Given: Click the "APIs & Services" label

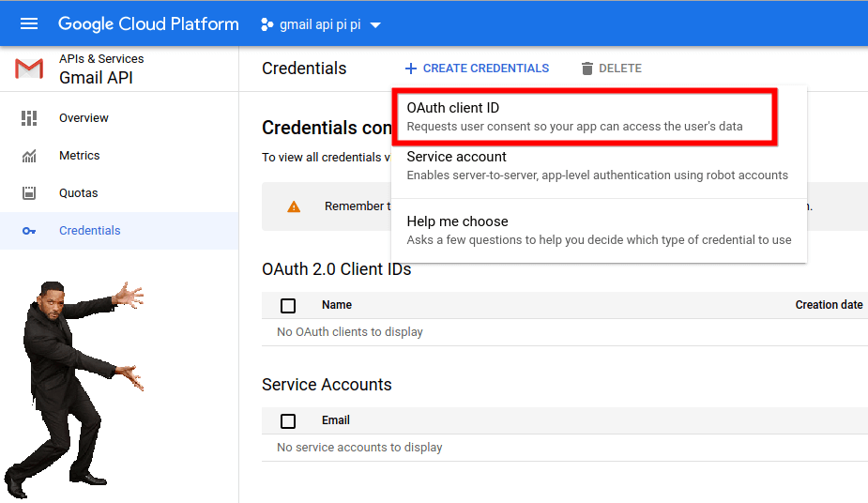Looking at the screenshot, I should [101, 59].
